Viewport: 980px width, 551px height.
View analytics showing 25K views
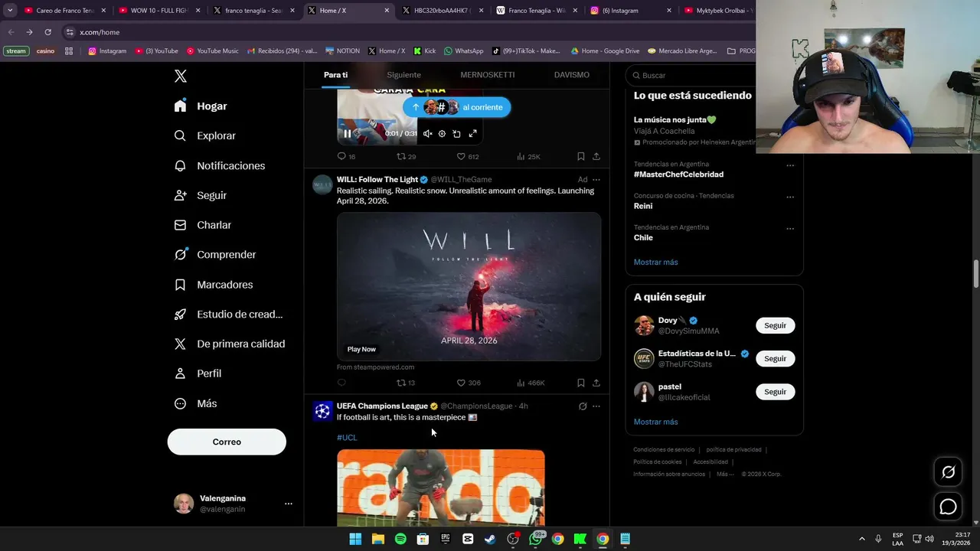click(x=528, y=156)
